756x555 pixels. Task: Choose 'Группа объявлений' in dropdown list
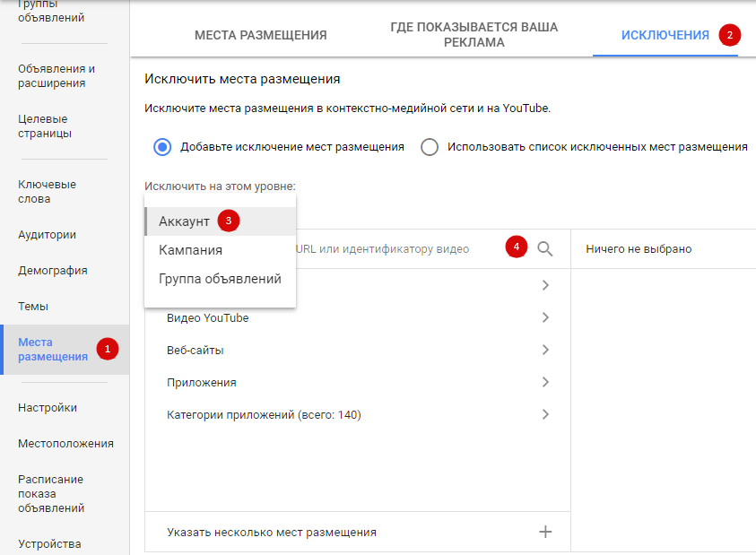tap(220, 279)
